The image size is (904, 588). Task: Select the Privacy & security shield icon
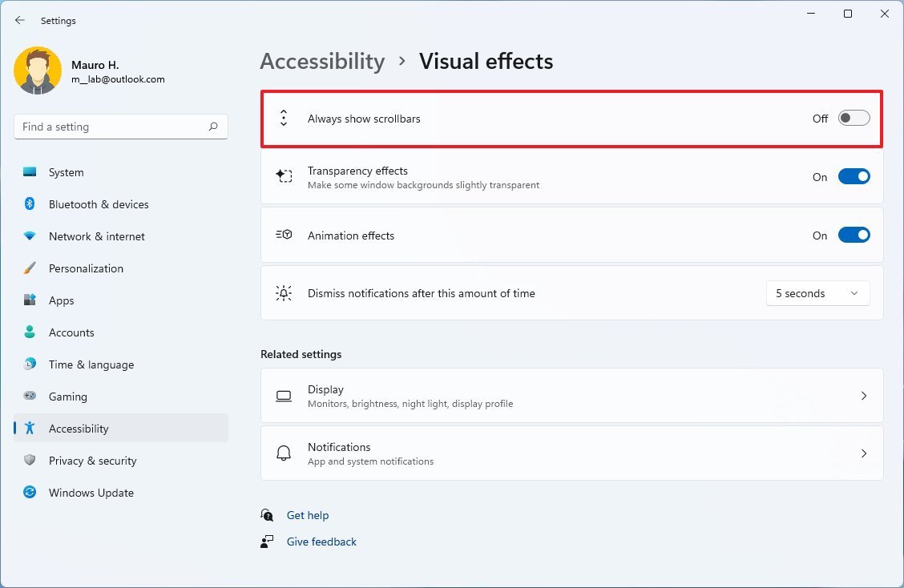[30, 461]
